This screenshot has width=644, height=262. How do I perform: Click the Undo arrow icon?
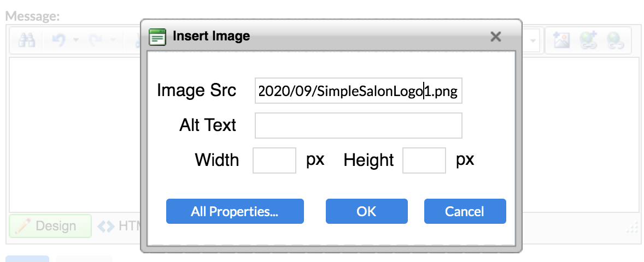pos(60,40)
